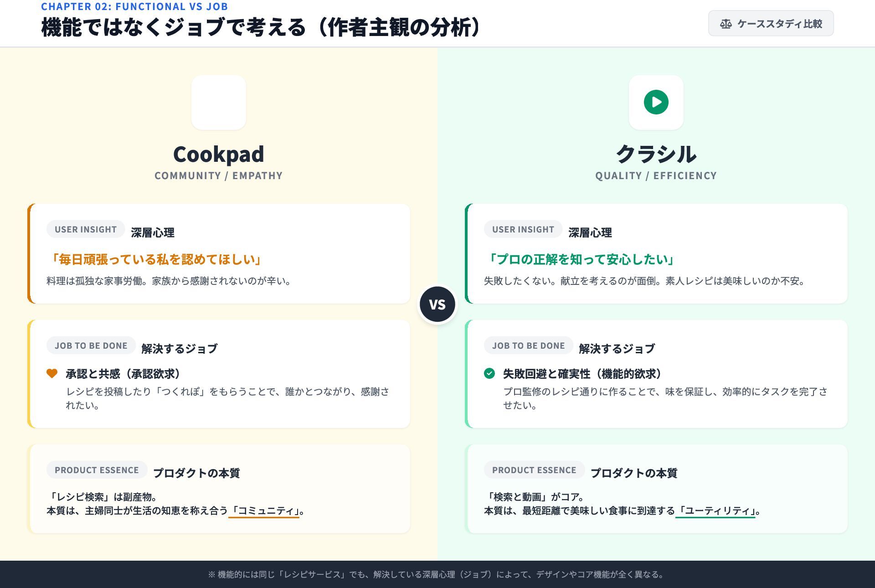Click the underlined 「ユーティリティ」 text
Image resolution: width=875 pixels, height=588 pixels.
pos(715,511)
